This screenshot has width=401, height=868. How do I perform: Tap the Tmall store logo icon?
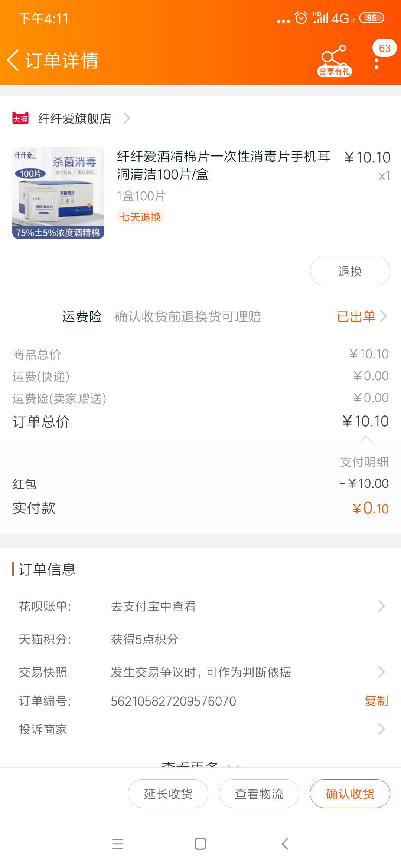point(20,118)
